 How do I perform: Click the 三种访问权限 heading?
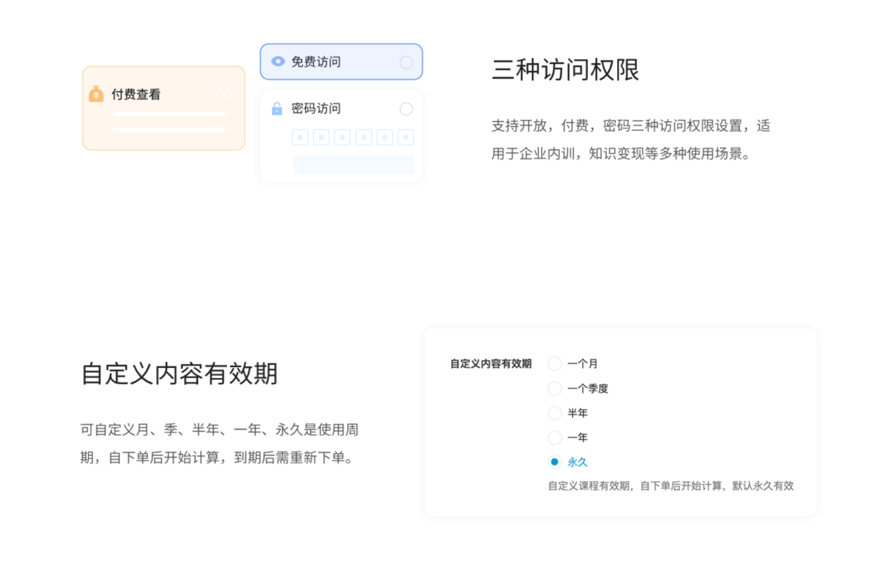coord(565,70)
